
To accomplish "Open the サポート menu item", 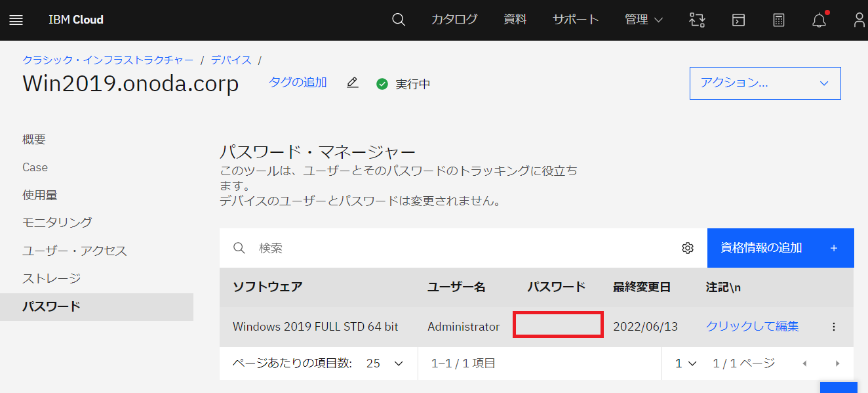I will coord(576,20).
